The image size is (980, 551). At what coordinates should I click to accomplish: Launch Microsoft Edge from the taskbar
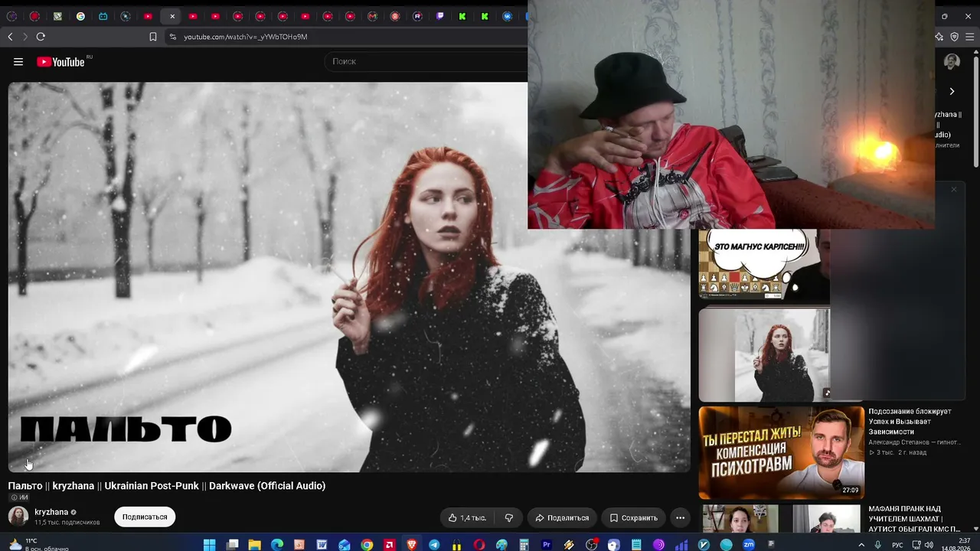277,545
